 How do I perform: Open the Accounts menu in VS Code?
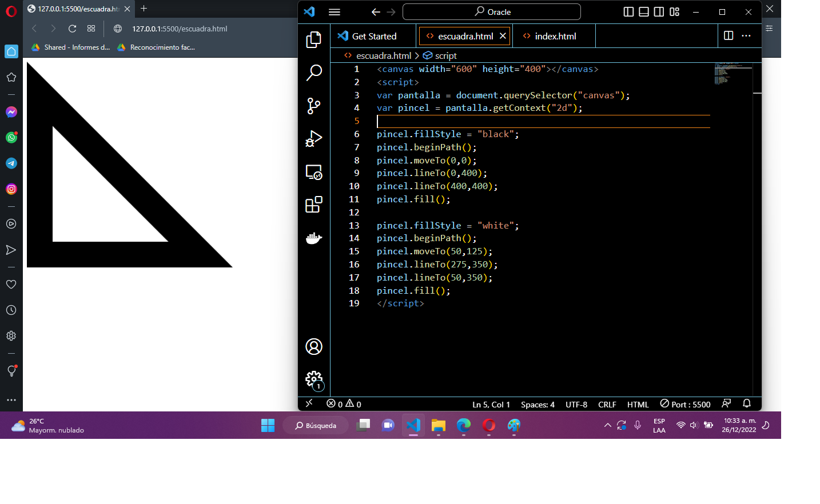(314, 346)
